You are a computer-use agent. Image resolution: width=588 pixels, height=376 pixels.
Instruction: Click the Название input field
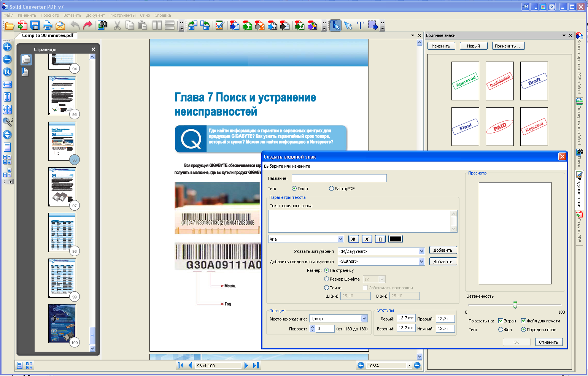coord(339,178)
